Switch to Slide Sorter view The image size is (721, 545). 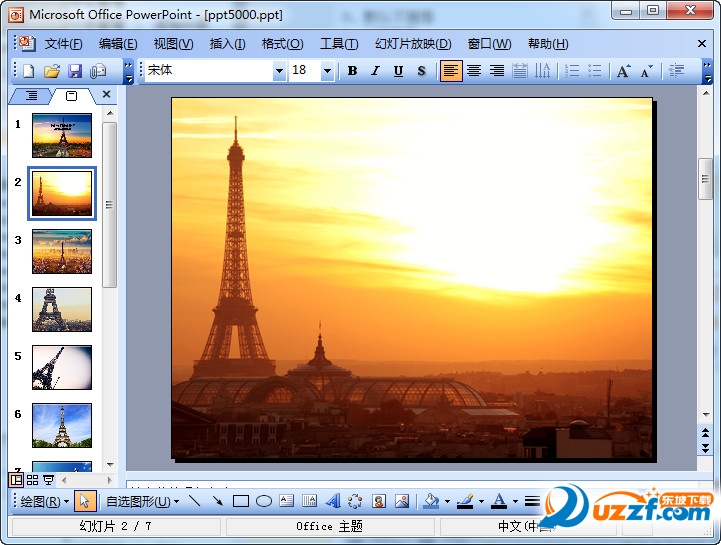[x=32, y=480]
